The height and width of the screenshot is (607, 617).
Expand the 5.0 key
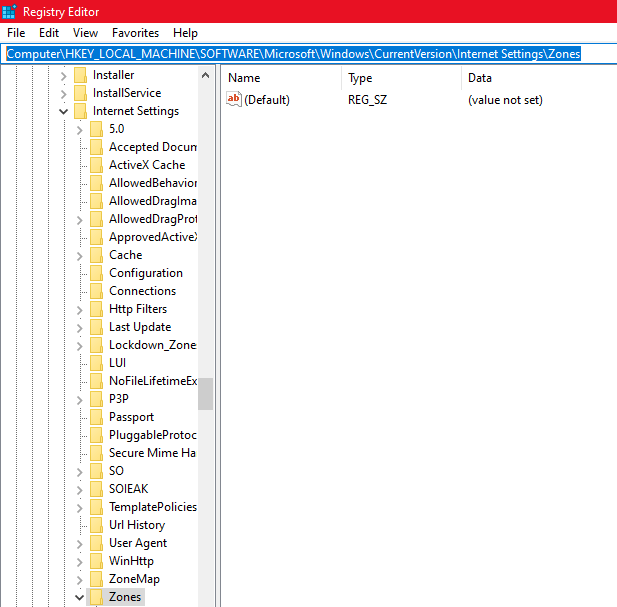click(x=80, y=130)
